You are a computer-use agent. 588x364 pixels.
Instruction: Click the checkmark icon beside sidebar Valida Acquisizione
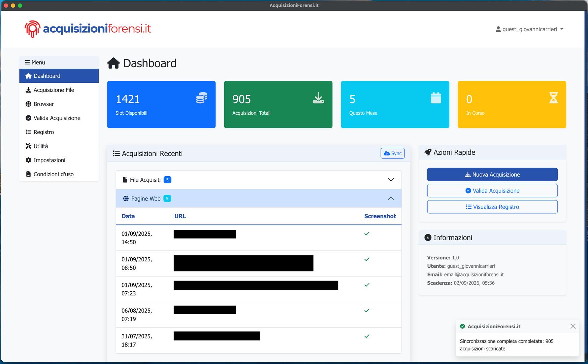click(x=28, y=118)
